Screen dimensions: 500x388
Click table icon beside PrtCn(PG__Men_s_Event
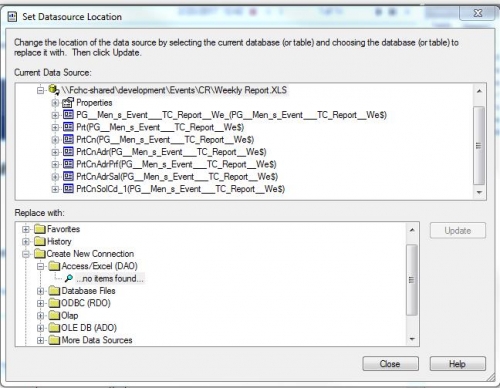coord(68,139)
